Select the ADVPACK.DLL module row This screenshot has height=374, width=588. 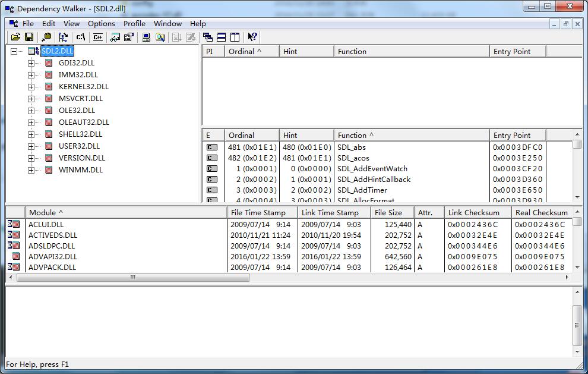289,267
